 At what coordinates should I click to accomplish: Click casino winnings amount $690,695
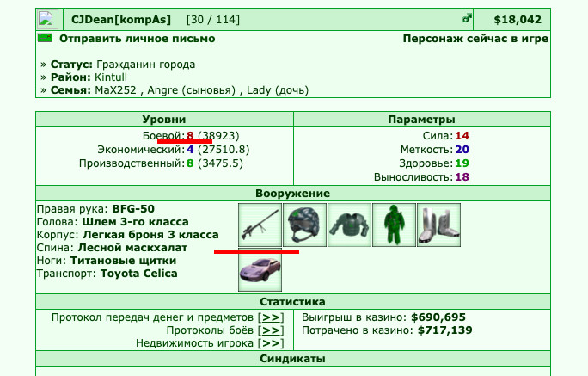pos(438,317)
